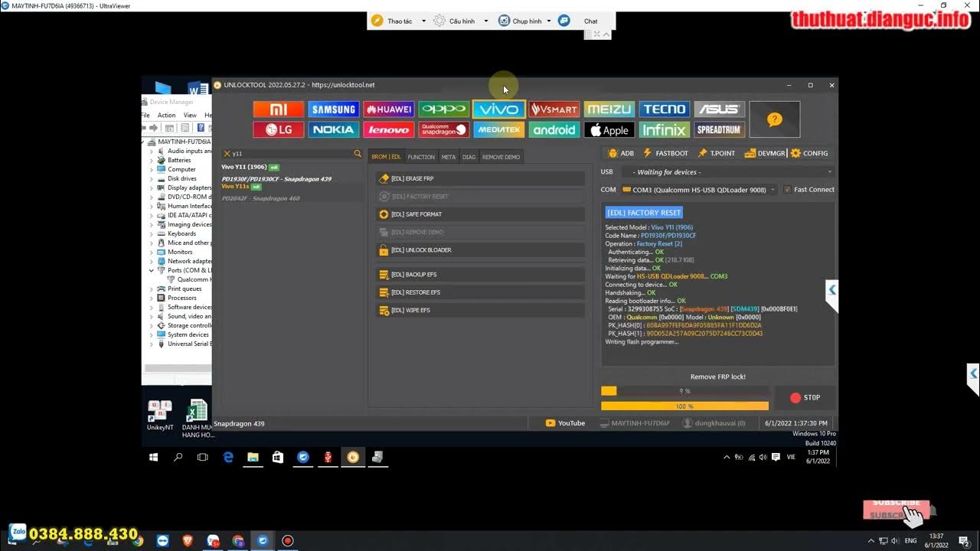
Task: Open the ADB tool button
Action: [620, 153]
